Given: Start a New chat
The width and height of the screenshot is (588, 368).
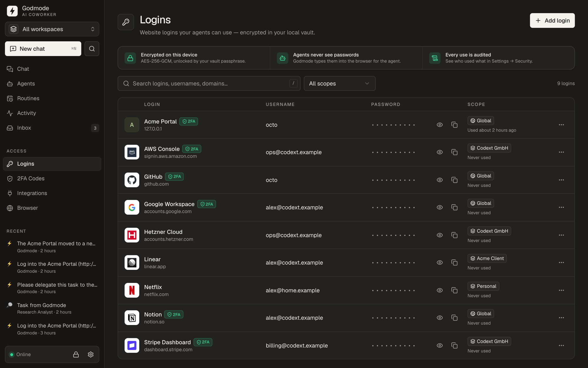Looking at the screenshot, I should click(x=43, y=49).
